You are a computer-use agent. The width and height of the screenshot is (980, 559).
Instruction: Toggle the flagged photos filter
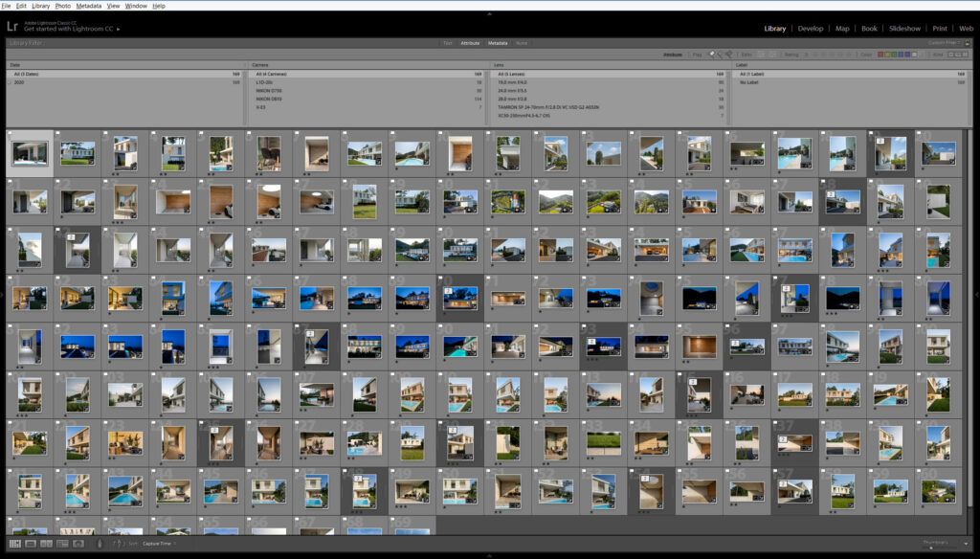(711, 55)
